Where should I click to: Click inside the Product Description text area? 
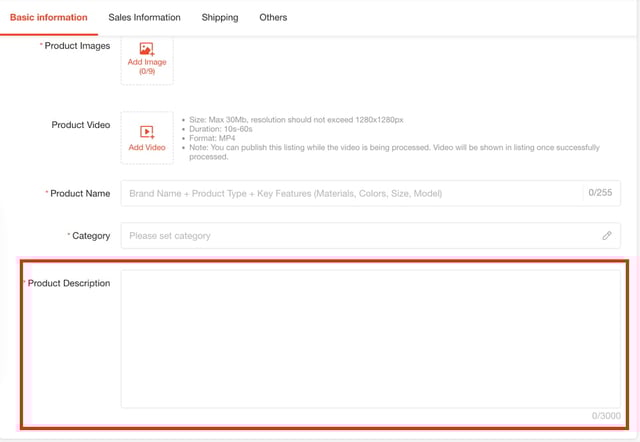(x=370, y=338)
